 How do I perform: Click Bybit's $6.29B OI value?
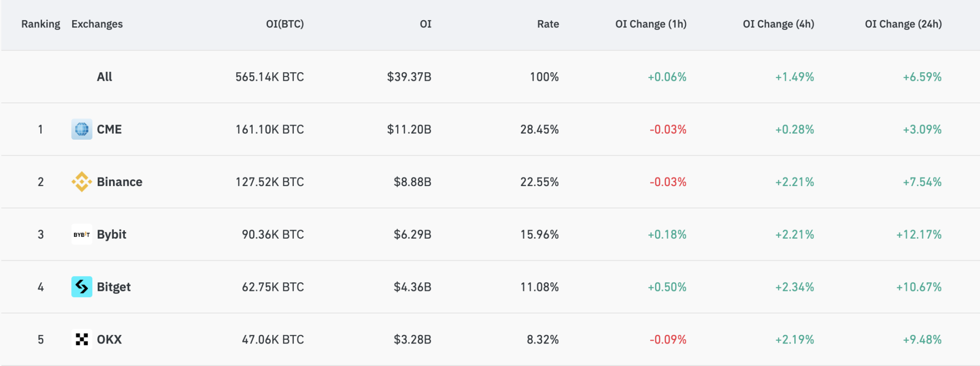tap(412, 234)
